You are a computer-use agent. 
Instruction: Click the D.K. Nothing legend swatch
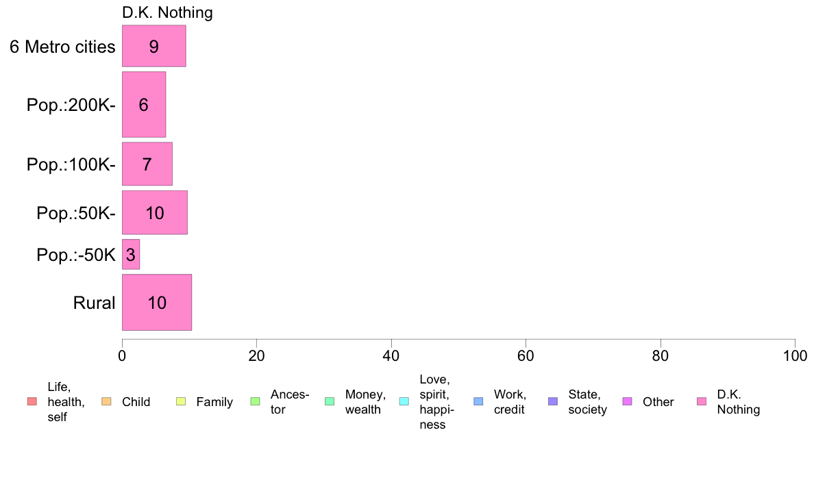pos(702,401)
